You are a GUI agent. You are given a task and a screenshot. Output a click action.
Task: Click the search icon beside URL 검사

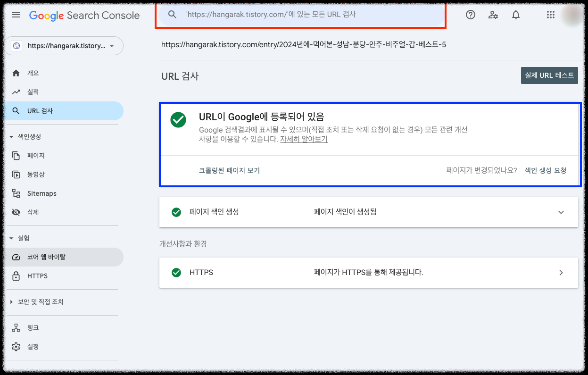pyautogui.click(x=16, y=111)
